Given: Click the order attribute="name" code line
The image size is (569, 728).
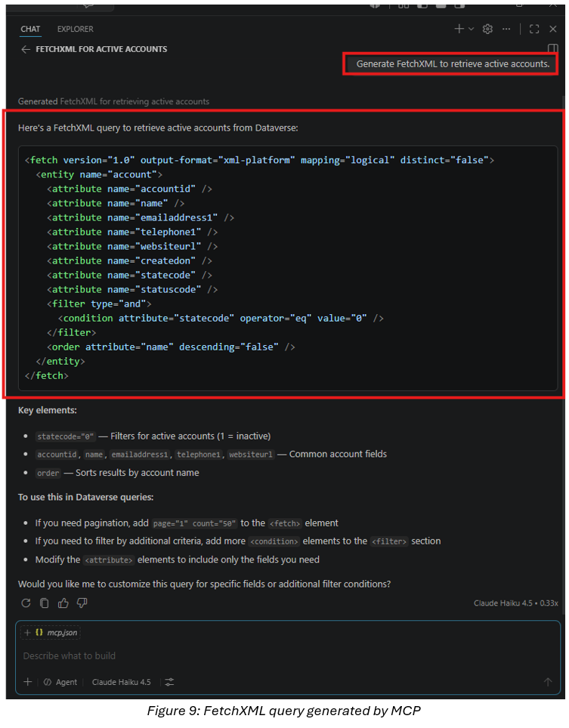Looking at the screenshot, I should (x=171, y=347).
